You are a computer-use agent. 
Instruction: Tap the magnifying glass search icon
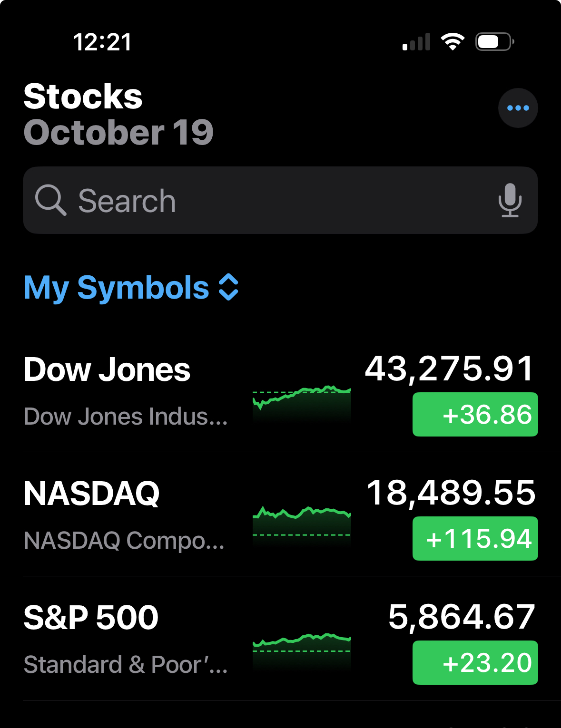[x=50, y=200]
